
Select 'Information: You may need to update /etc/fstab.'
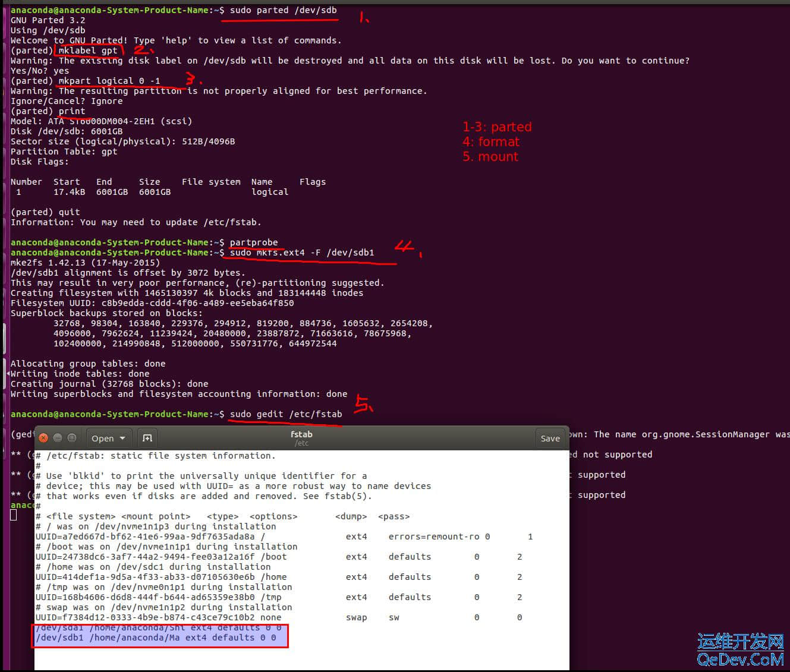click(136, 222)
